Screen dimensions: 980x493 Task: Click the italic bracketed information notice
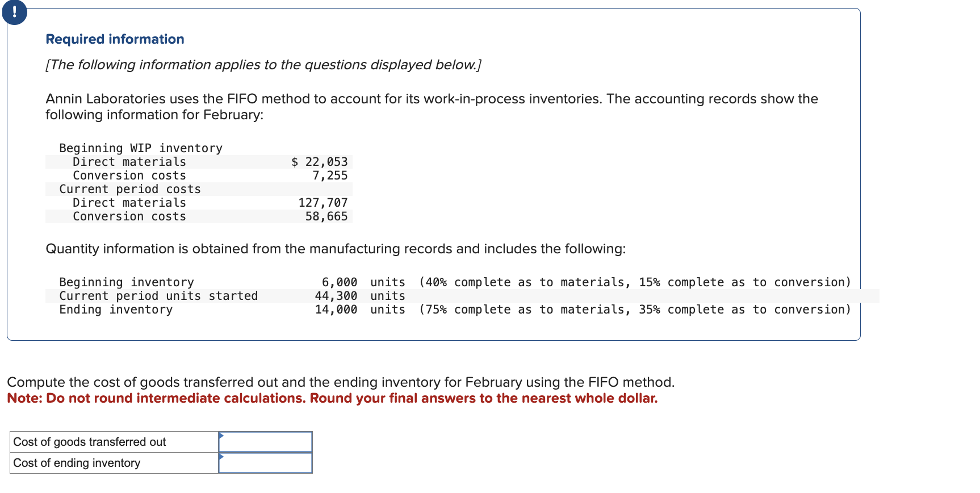click(263, 65)
